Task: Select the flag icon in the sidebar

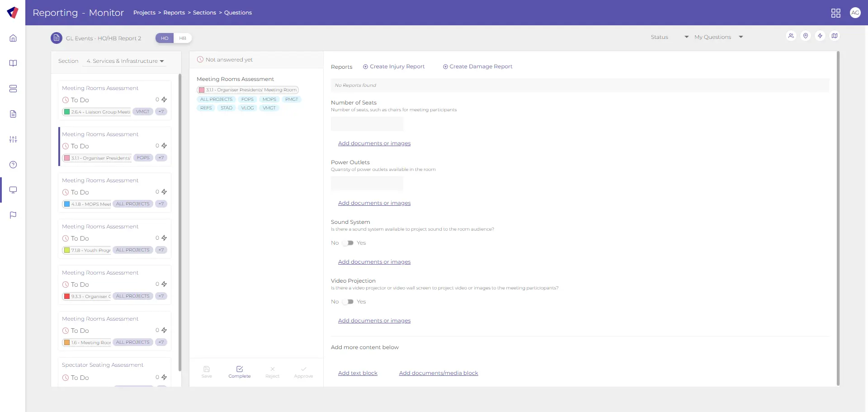Action: [x=13, y=215]
